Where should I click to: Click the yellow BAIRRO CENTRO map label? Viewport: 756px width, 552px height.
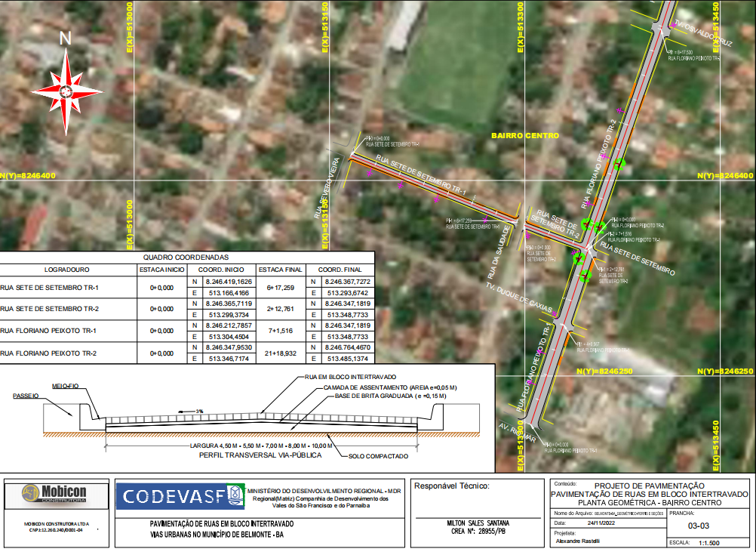tap(525, 136)
